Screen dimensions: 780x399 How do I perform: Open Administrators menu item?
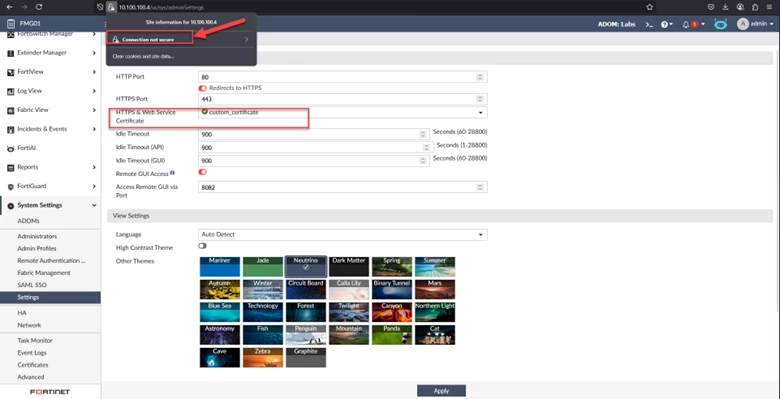[37, 236]
